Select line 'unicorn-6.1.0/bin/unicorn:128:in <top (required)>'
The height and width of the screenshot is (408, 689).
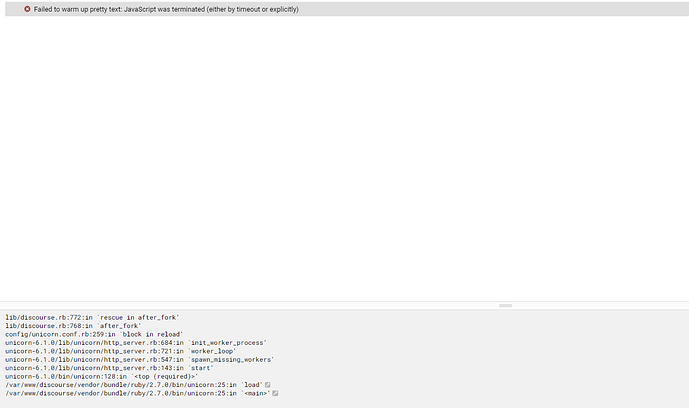[x=102, y=376]
